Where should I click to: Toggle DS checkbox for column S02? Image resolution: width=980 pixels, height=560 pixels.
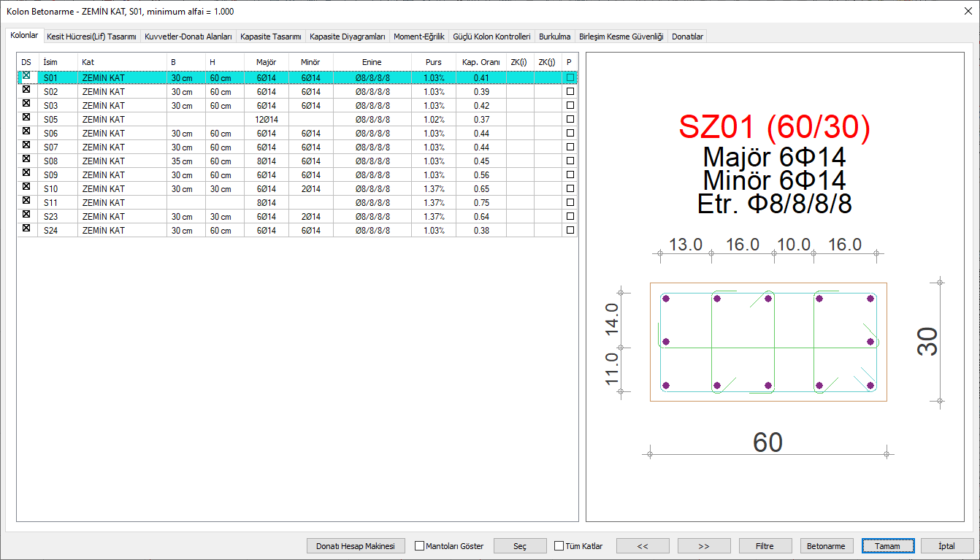26,89
